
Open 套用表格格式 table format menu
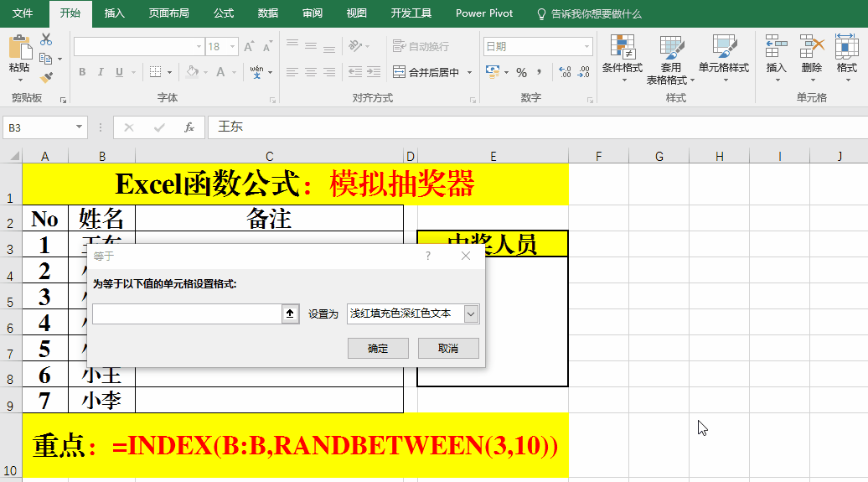tap(670, 59)
